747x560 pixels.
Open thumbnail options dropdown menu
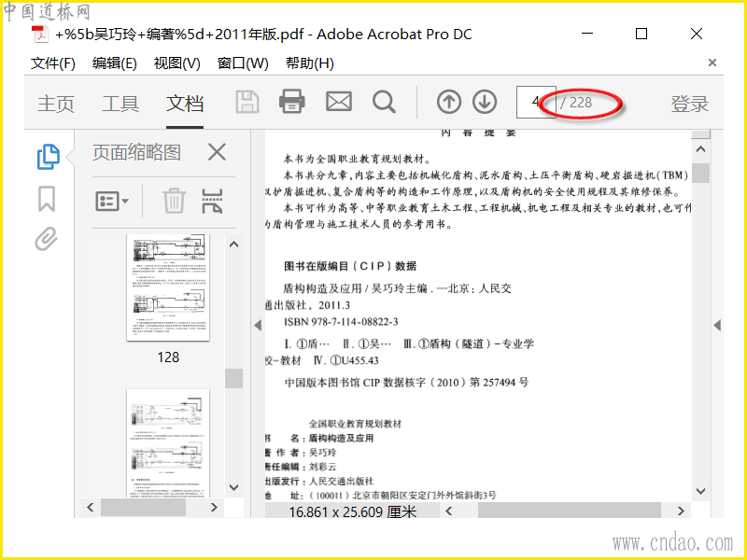pos(112,202)
